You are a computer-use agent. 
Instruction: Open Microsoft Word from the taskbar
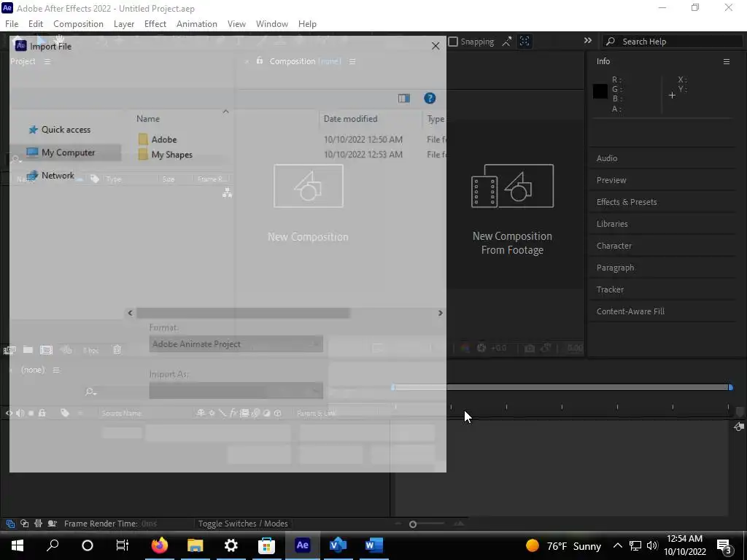pyautogui.click(x=374, y=545)
